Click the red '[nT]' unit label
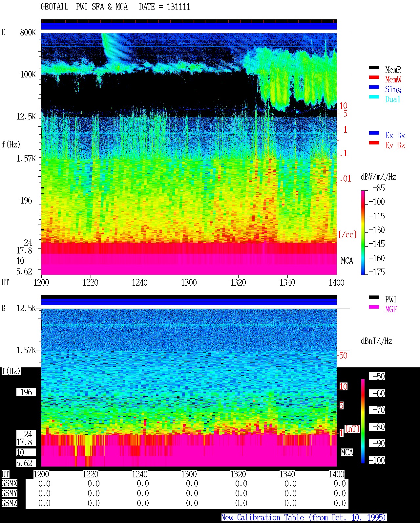 point(352,429)
